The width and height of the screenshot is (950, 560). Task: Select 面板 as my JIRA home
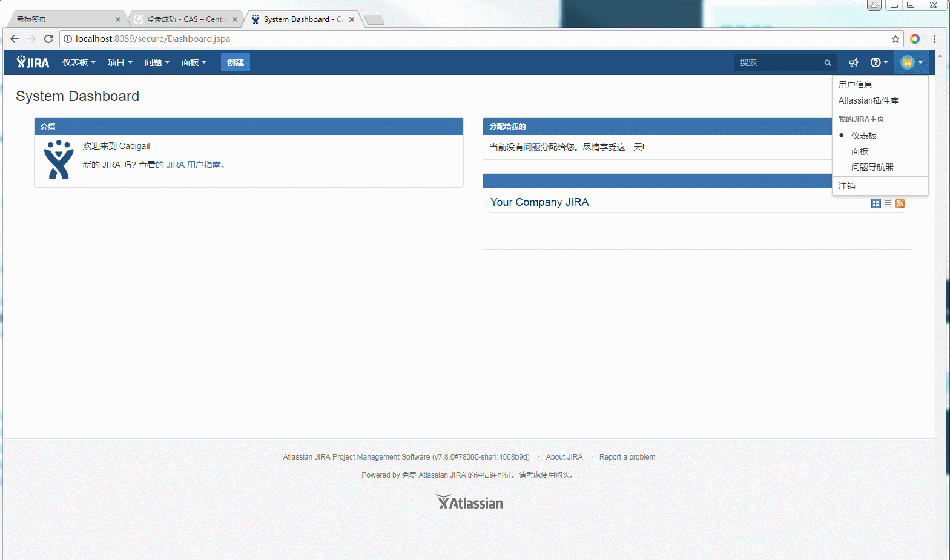pyautogui.click(x=859, y=151)
